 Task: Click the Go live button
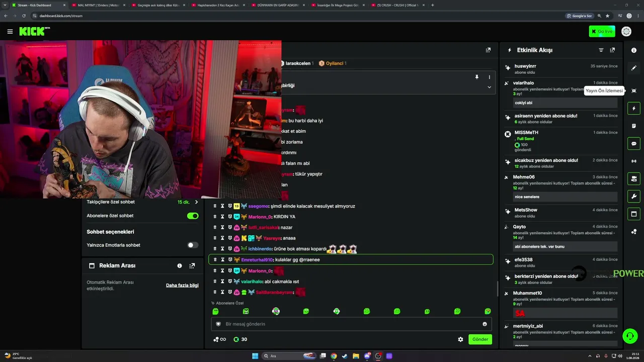pos(602,31)
